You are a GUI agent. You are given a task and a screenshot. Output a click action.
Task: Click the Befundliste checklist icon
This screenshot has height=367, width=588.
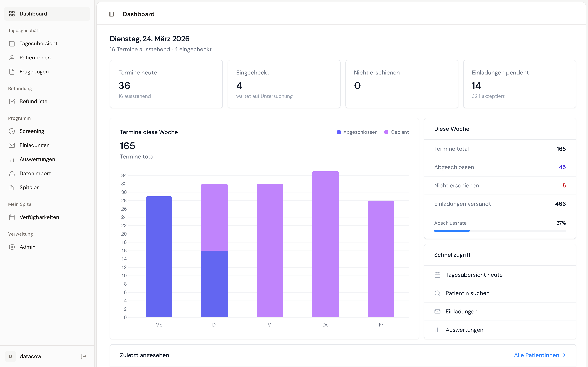tap(12, 101)
